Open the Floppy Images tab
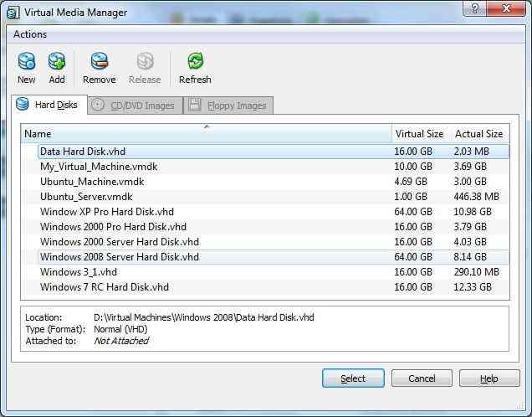 [x=228, y=106]
